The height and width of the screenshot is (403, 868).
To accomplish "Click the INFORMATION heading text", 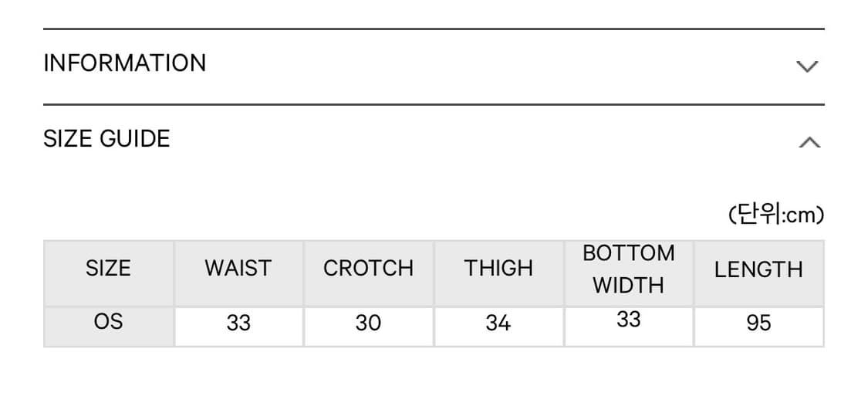I will [x=125, y=63].
